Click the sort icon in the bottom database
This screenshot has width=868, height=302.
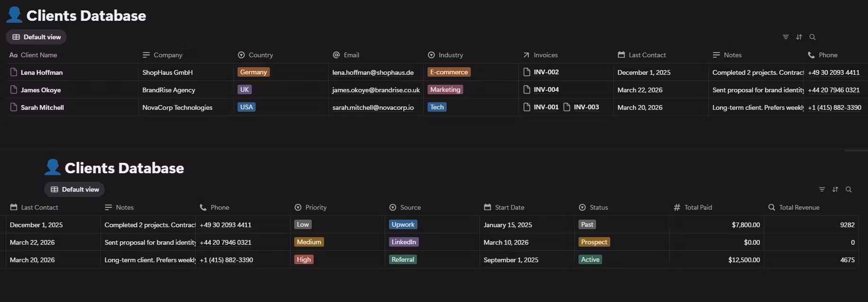tap(835, 189)
